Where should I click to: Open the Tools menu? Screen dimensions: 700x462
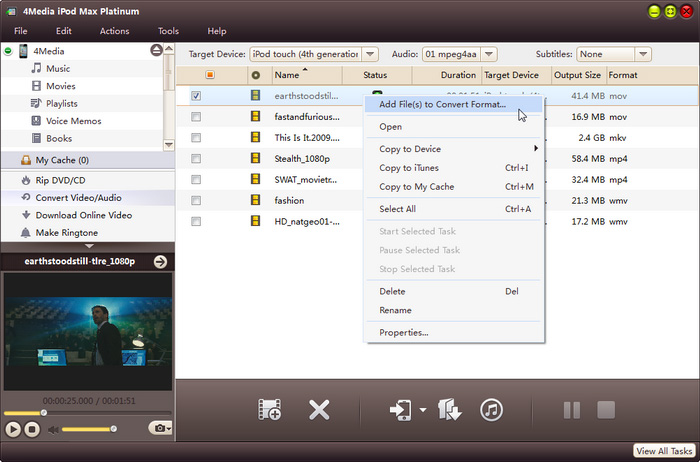pos(168,31)
